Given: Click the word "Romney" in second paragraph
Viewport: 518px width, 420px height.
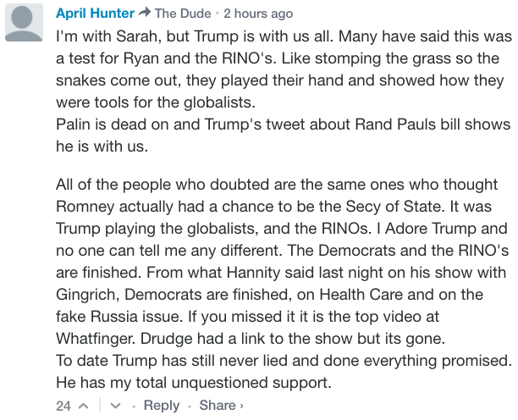Looking at the screenshot, I should point(85,207).
